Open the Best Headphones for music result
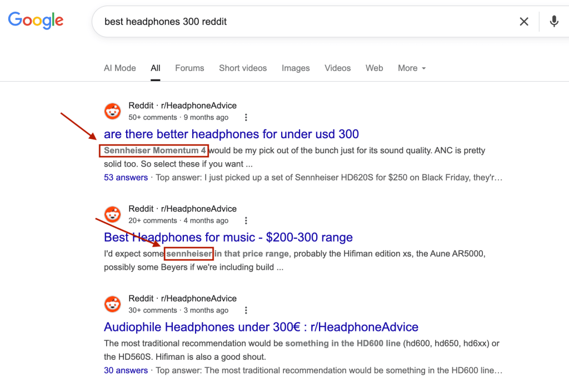This screenshot has height=392, width=569. (x=228, y=237)
